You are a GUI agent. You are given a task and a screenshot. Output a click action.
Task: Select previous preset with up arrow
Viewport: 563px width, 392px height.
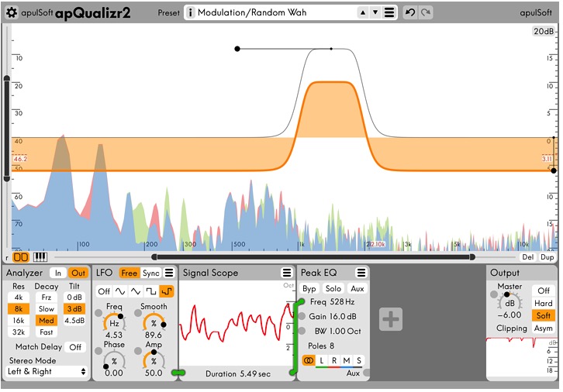363,13
